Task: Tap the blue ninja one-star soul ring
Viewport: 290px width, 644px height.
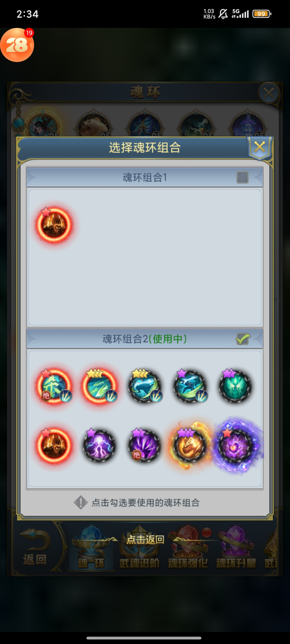Action: click(190, 386)
